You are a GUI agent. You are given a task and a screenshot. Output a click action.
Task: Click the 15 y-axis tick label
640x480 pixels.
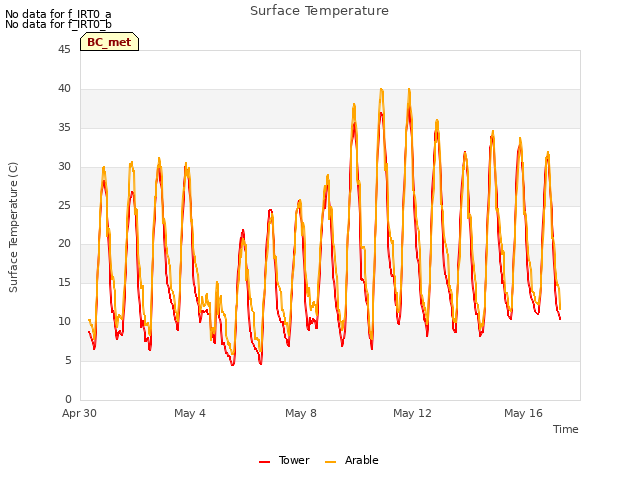pos(64,282)
